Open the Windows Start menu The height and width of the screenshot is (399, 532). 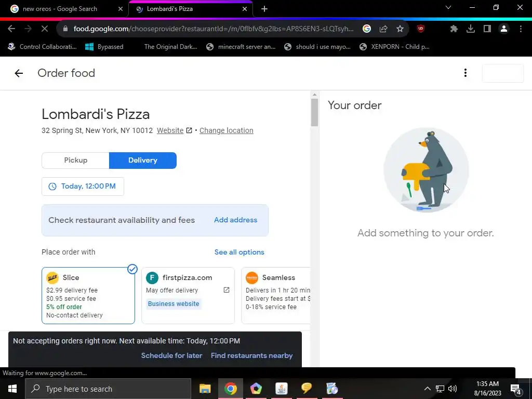coord(12,389)
